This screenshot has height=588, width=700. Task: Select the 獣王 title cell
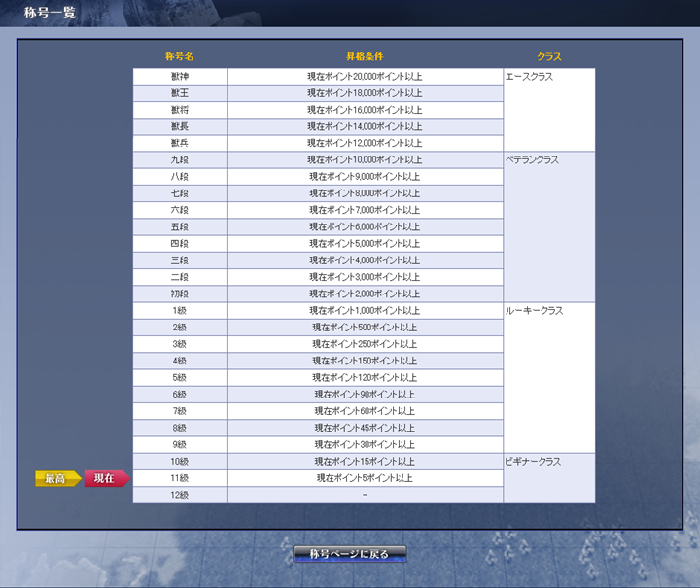tap(180, 93)
